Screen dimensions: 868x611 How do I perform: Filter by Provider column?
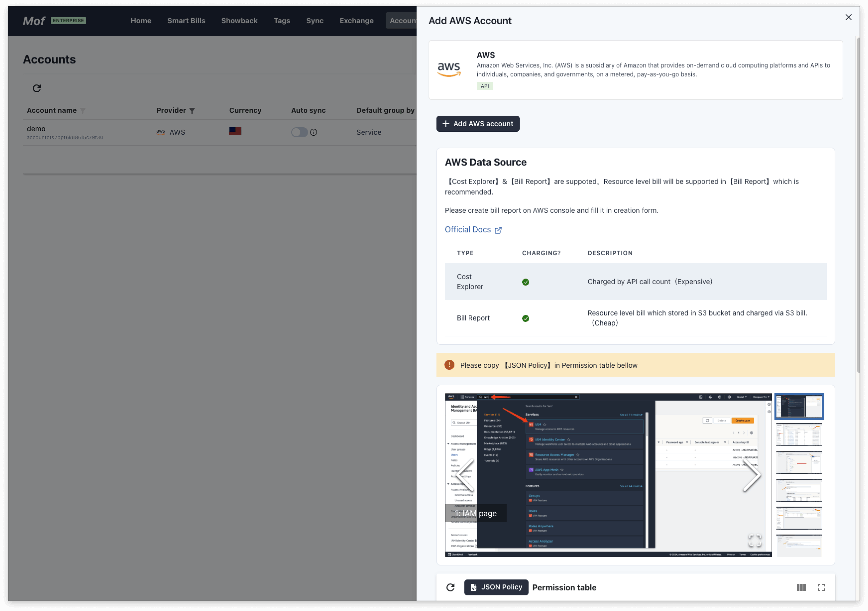coord(192,111)
